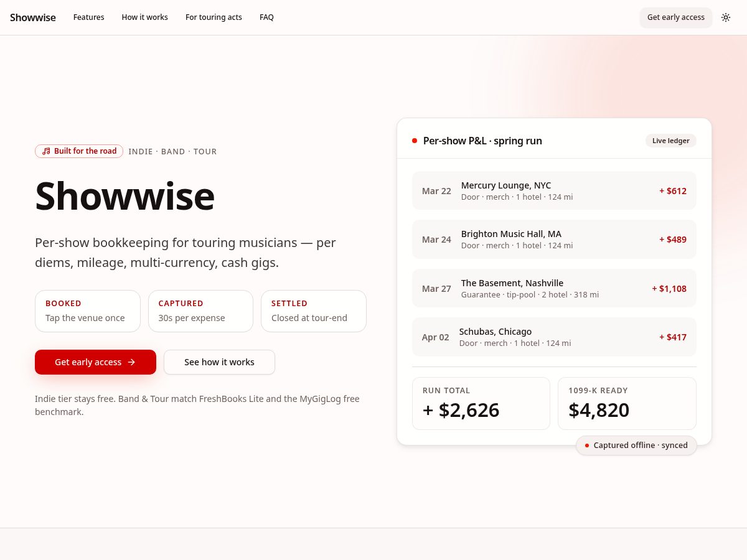Select the CAPTURED step card

tap(200, 311)
